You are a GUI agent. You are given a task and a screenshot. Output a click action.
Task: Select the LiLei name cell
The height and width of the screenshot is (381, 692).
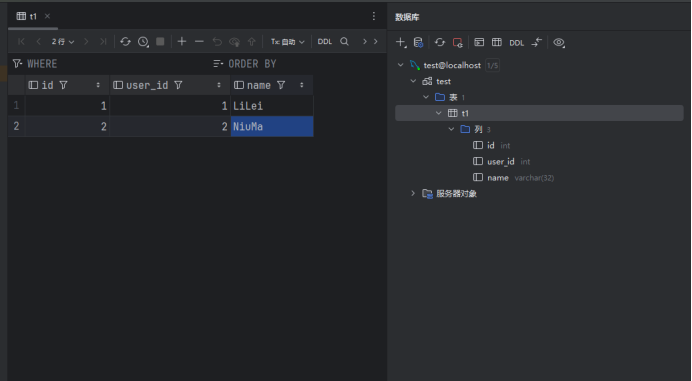pyautogui.click(x=272, y=106)
